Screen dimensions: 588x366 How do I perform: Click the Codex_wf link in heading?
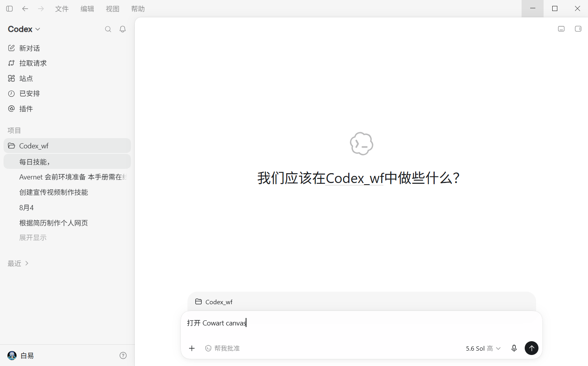click(x=354, y=178)
